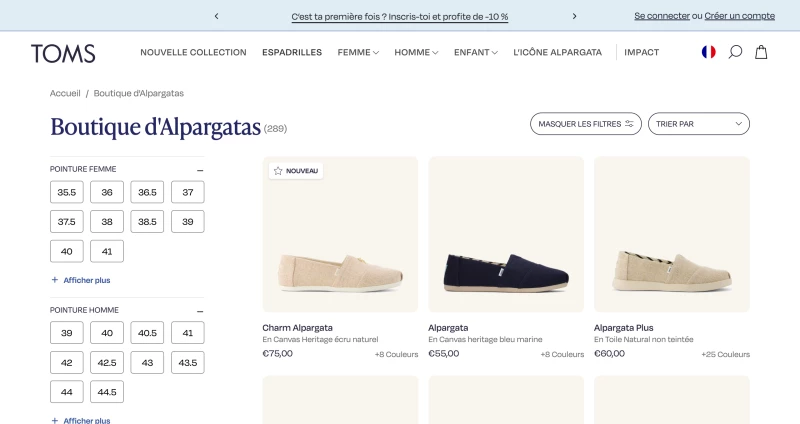
Task: Go to the next promo banner message
Action: pyautogui.click(x=574, y=16)
